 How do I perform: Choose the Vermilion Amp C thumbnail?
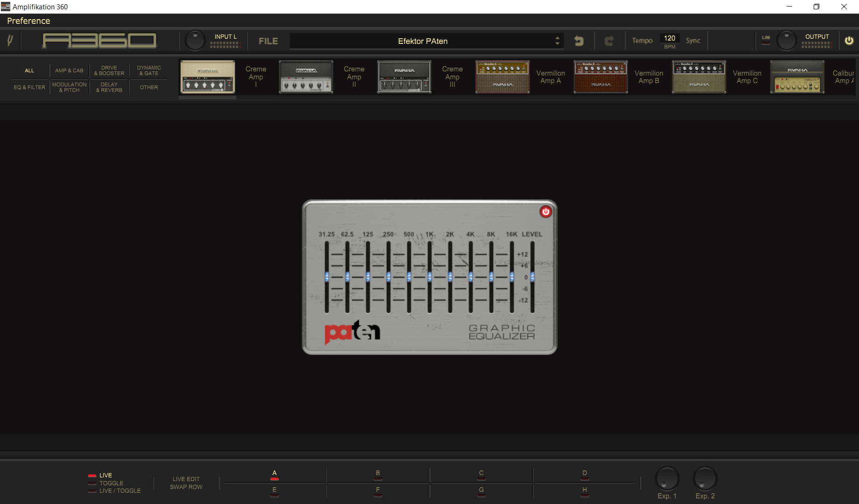click(699, 77)
